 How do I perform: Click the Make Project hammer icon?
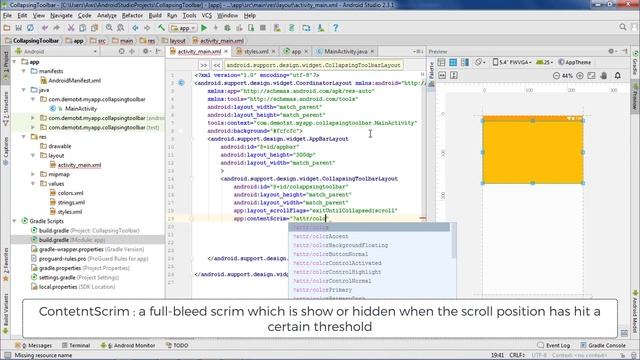click(161, 28)
